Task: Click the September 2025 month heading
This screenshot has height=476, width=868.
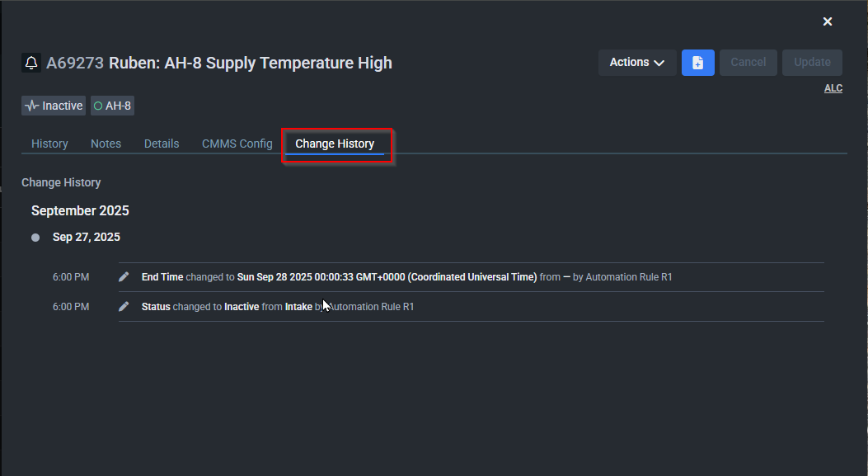Action: [x=80, y=210]
